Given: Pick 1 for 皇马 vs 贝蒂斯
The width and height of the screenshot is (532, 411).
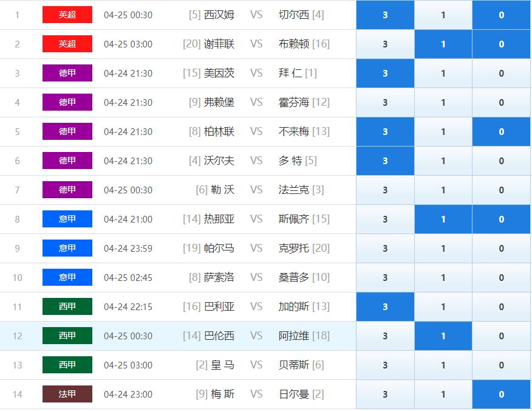Looking at the screenshot, I should [x=443, y=365].
